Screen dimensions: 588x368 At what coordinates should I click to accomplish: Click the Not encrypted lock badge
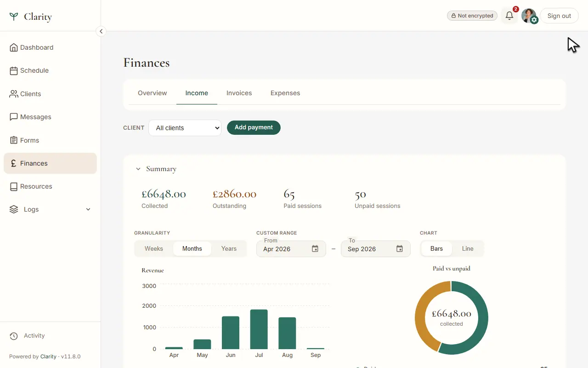coord(472,16)
